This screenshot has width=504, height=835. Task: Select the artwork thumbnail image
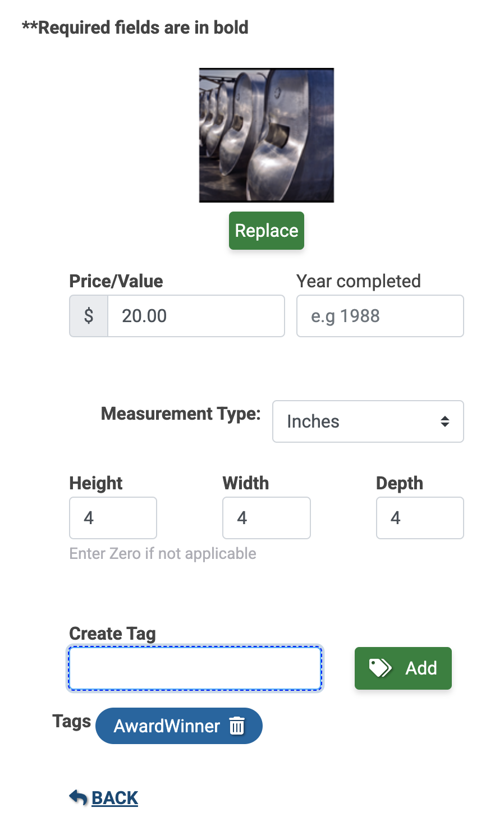(x=266, y=135)
